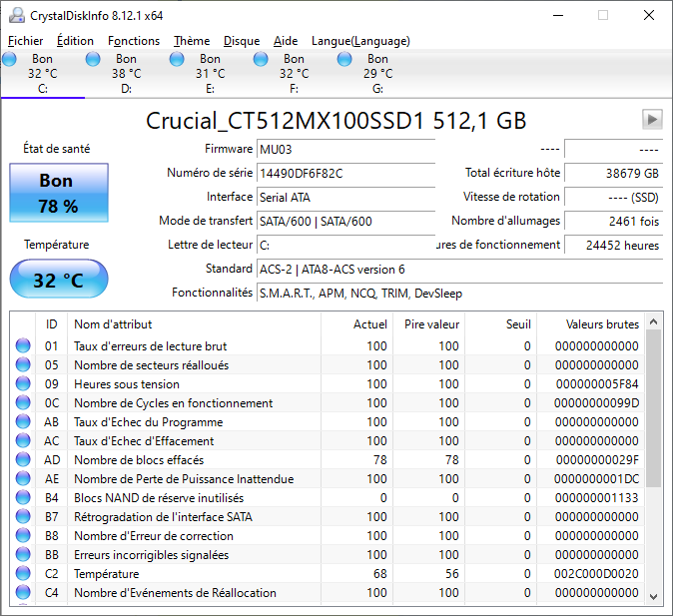This screenshot has height=616, width=673.
Task: Select row 'Blocs NAND de réserve inutilisés'
Action: 328,497
